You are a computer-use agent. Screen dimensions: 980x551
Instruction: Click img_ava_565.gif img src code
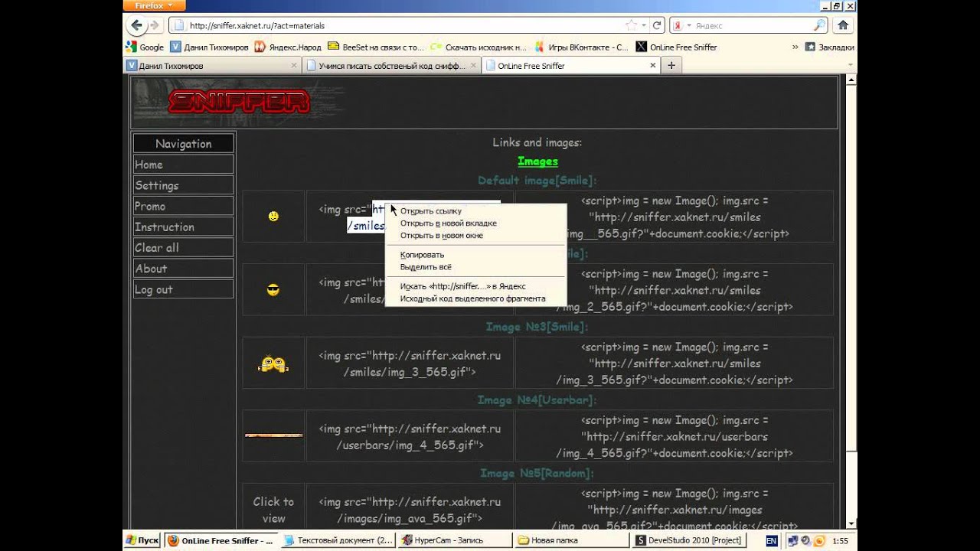tap(410, 510)
